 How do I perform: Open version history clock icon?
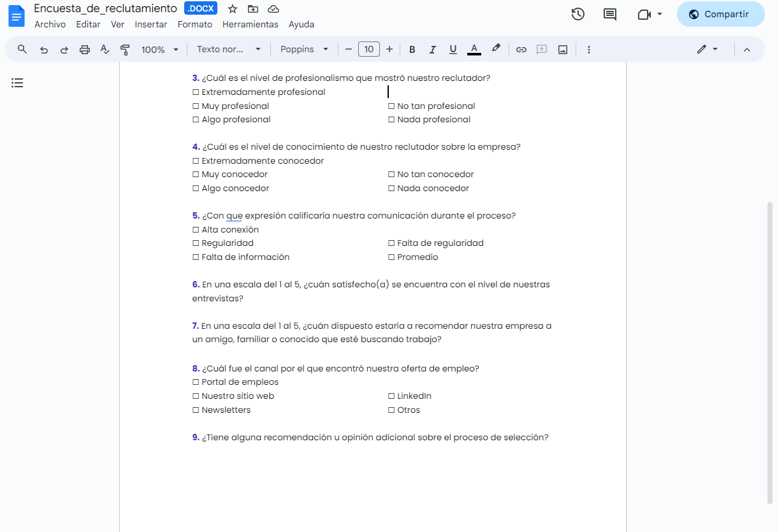(x=578, y=14)
